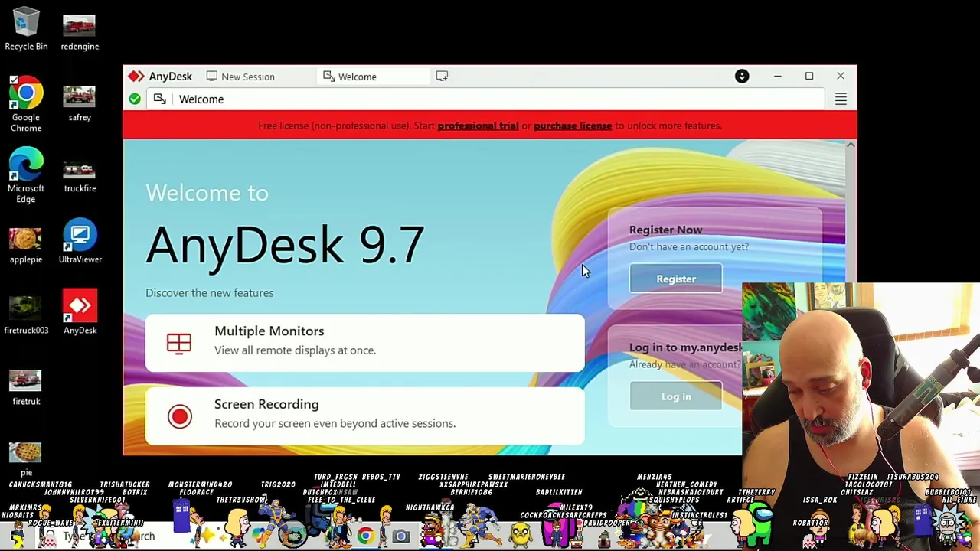
Task: Click the remote session icon in the address bar
Action: point(159,99)
